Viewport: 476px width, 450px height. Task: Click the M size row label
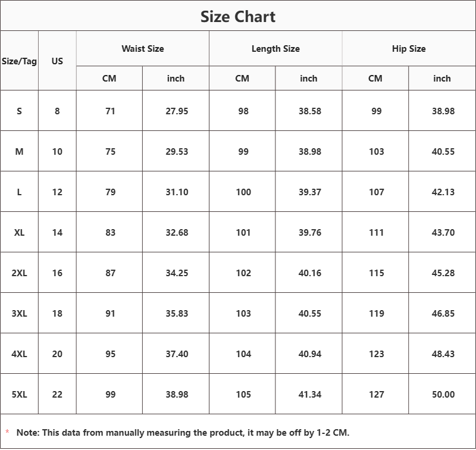coord(19,152)
